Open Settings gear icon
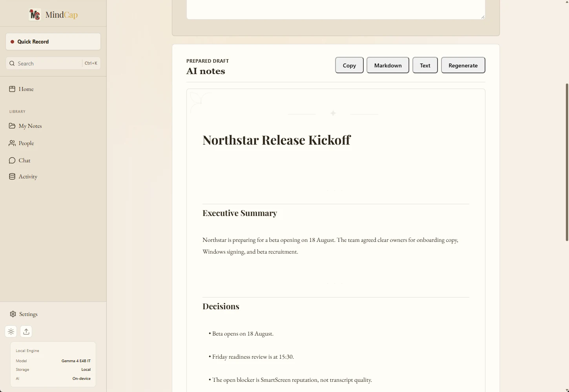 click(13, 314)
